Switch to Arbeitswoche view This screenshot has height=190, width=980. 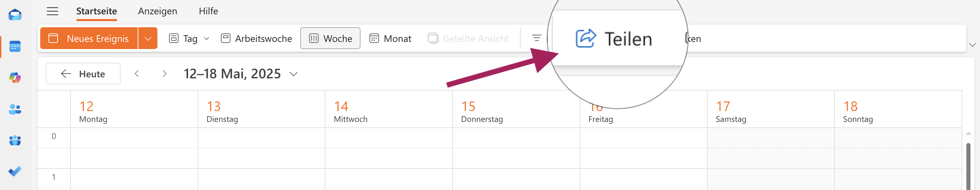(x=256, y=38)
